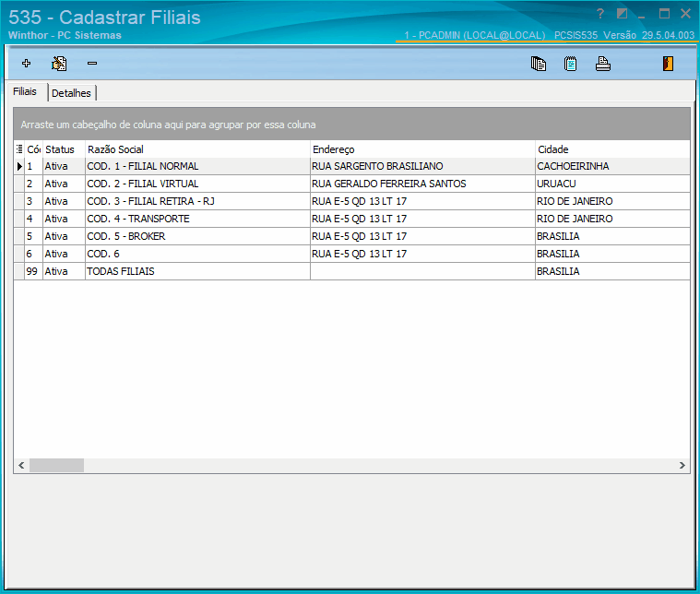
Task: Click the edit record icon in the toolbar
Action: [59, 64]
